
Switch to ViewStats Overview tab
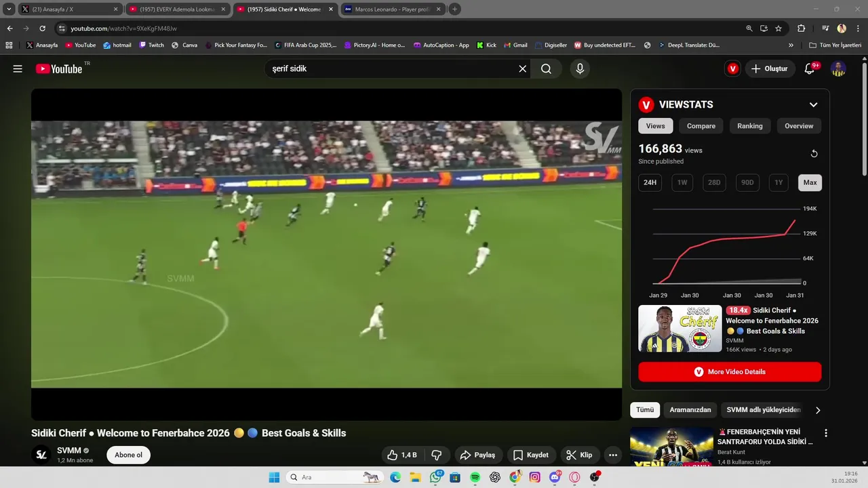799,126
